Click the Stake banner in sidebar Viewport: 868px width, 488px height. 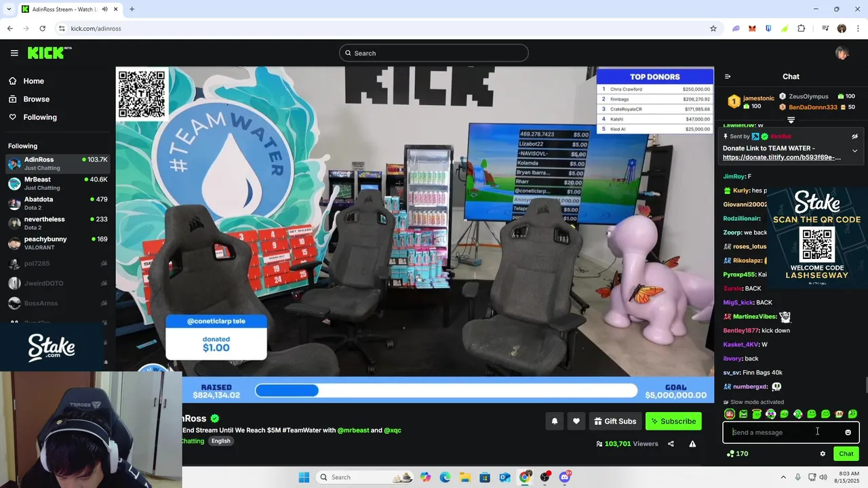52,346
